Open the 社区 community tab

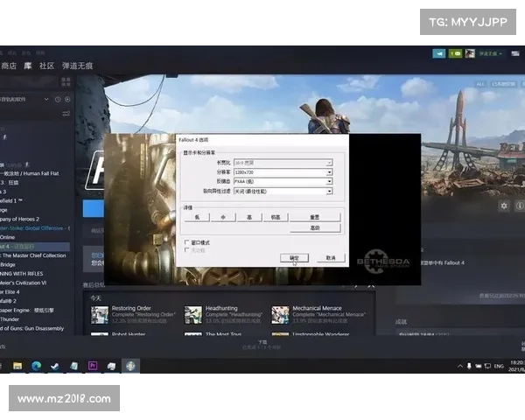[x=46, y=66]
